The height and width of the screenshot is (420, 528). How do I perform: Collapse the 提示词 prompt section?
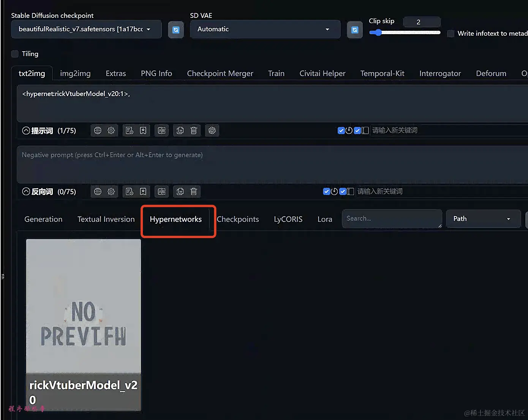click(26, 131)
